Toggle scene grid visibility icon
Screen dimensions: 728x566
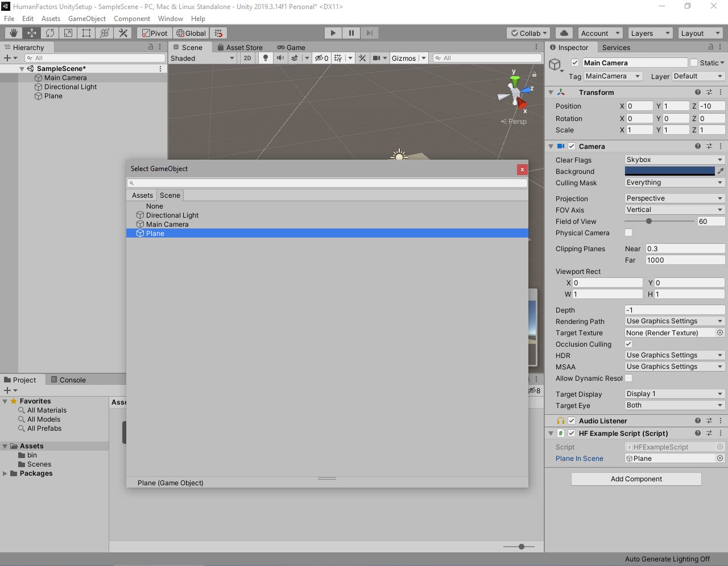pos(338,58)
